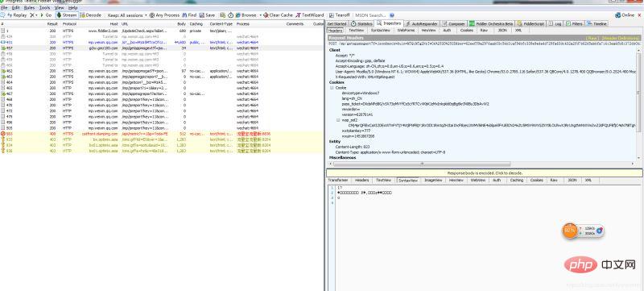Open the Edit menu
The image size is (644, 291).
coord(15,8)
